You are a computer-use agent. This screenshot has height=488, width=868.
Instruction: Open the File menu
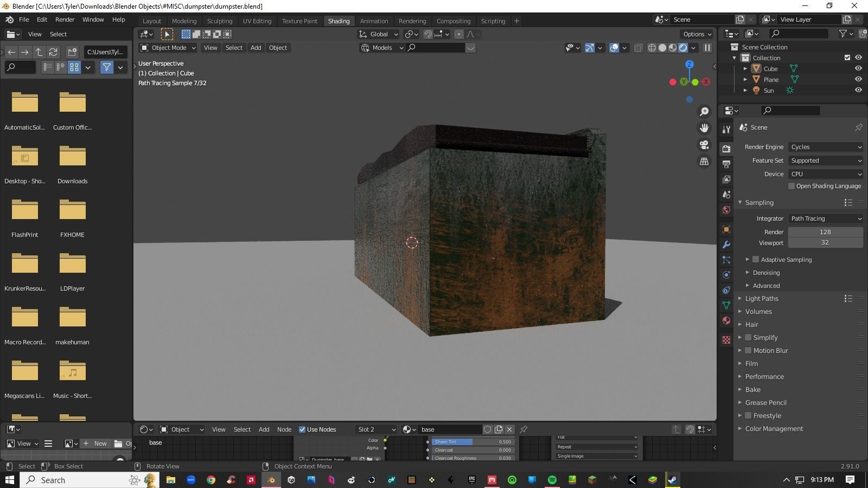[x=24, y=20]
